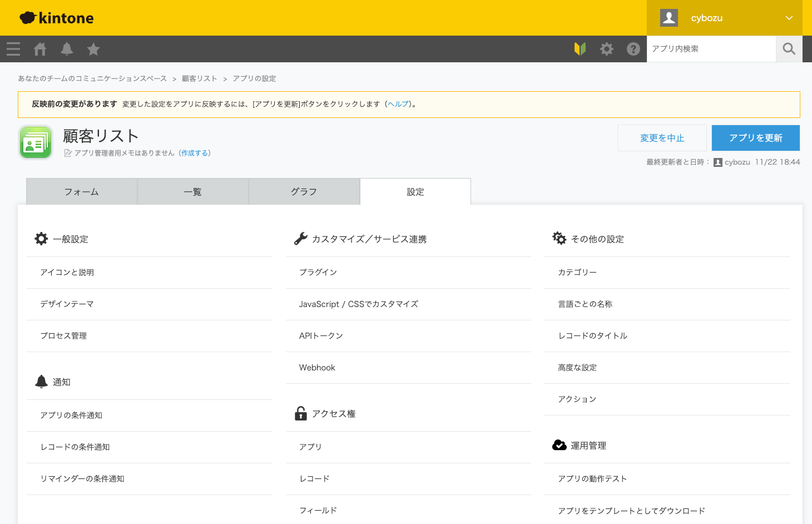Viewport: 812px width, 524px height.
Task: Open レコード access permission settings
Action: point(408,479)
